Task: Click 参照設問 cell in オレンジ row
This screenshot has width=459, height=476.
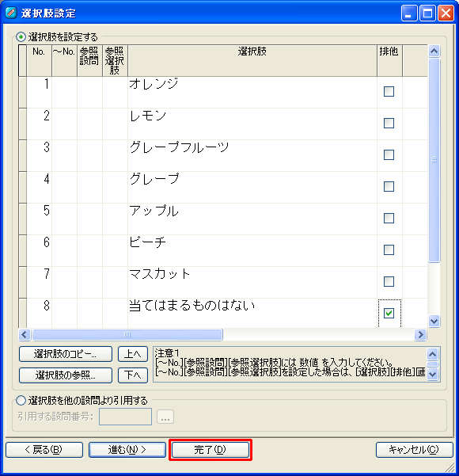Action: coord(89,92)
